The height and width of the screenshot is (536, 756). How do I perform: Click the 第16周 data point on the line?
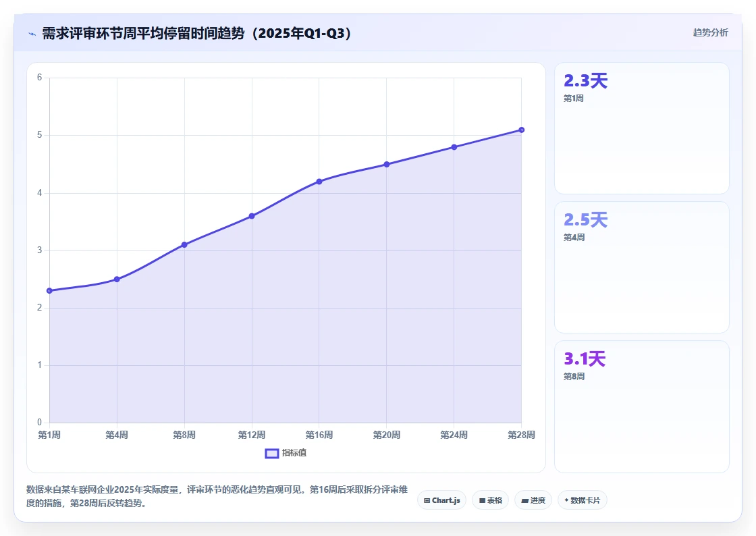(319, 181)
